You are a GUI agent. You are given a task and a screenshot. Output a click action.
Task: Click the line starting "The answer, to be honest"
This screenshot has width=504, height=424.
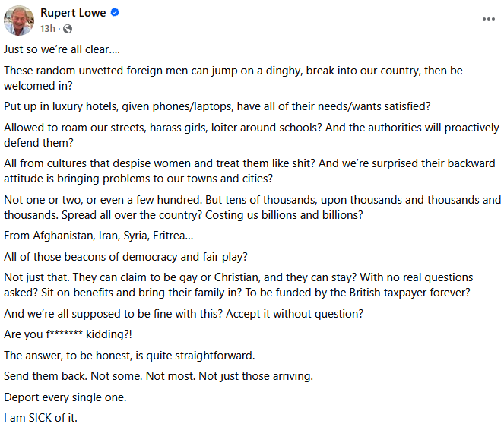click(128, 355)
